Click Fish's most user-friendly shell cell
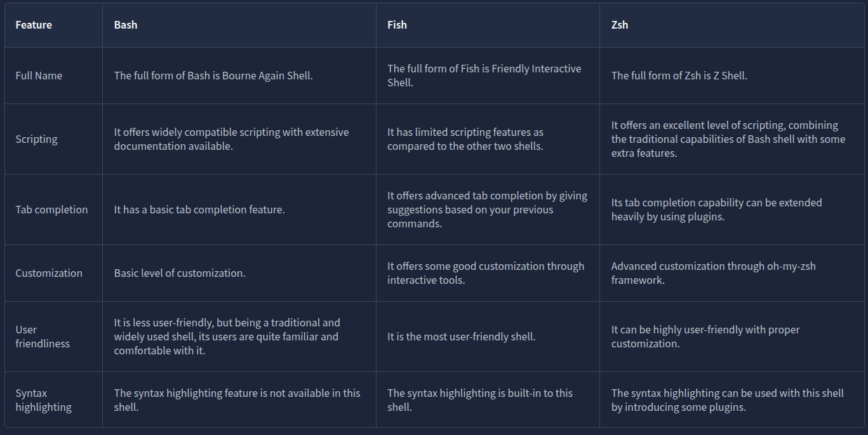 coord(461,337)
